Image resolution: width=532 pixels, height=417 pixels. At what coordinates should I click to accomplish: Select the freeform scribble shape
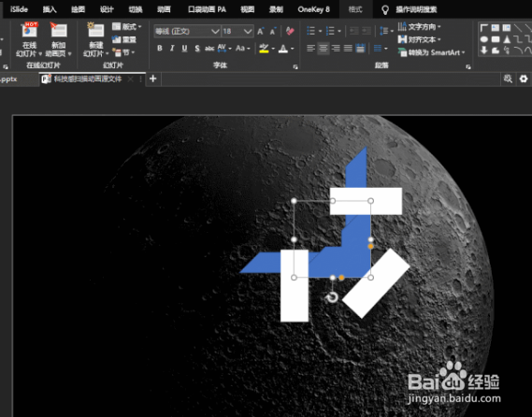(x=507, y=50)
